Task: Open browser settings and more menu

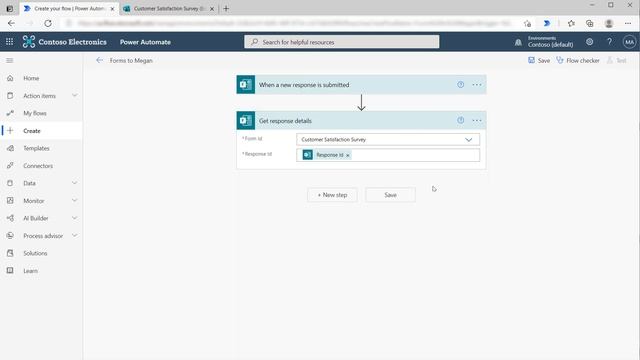Action: [x=628, y=23]
